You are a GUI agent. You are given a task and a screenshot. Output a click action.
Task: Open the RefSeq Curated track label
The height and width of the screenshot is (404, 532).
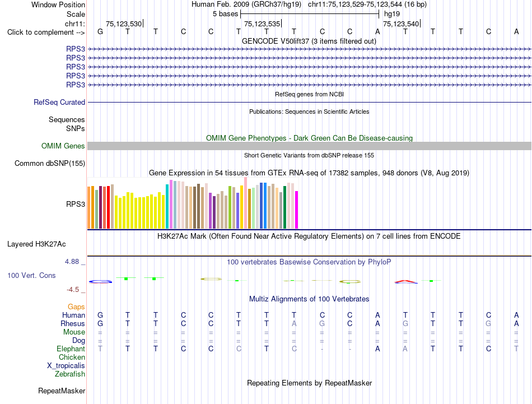(59, 102)
